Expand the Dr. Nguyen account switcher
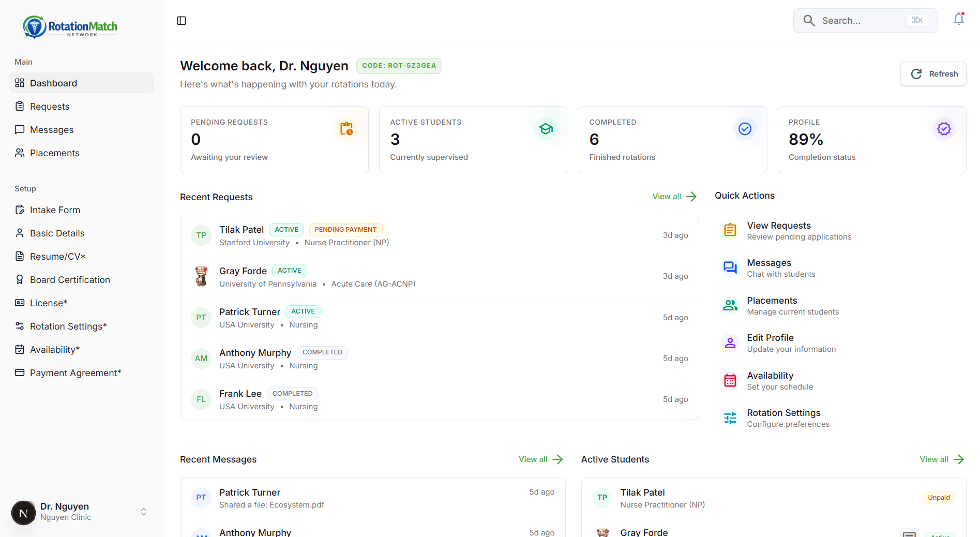980x537 pixels. click(143, 512)
